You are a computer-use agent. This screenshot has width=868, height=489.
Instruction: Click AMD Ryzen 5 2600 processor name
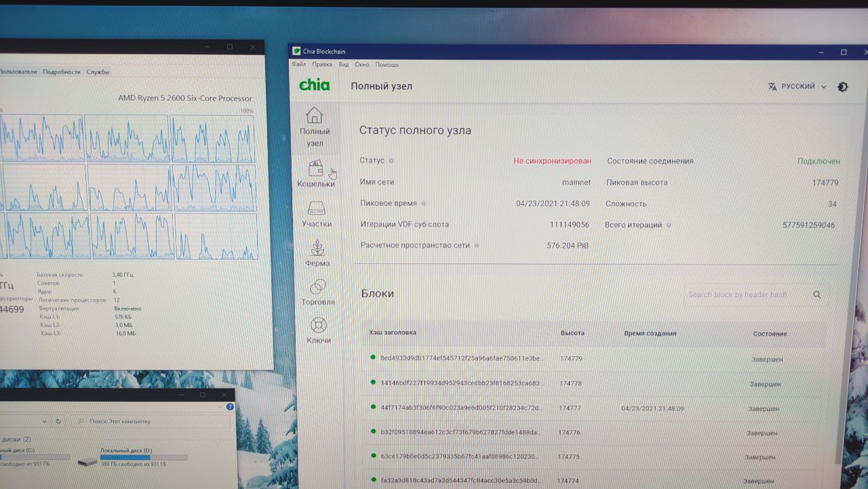pos(185,98)
